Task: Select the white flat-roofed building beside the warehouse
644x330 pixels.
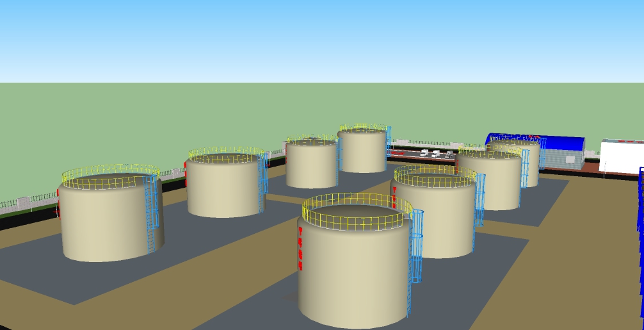Action: pyautogui.click(x=622, y=156)
